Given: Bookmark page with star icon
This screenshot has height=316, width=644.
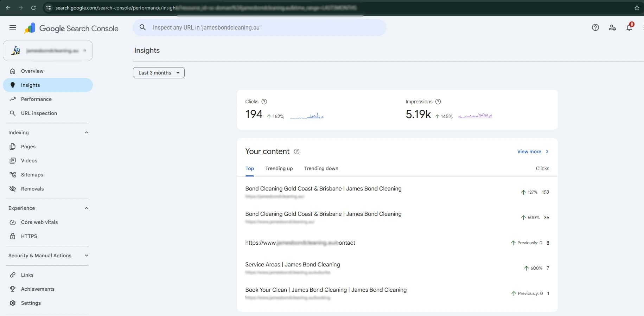Looking at the screenshot, I should (x=637, y=8).
